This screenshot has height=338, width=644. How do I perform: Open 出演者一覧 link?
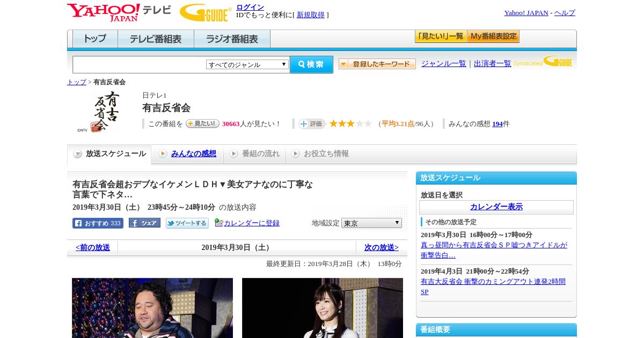492,63
